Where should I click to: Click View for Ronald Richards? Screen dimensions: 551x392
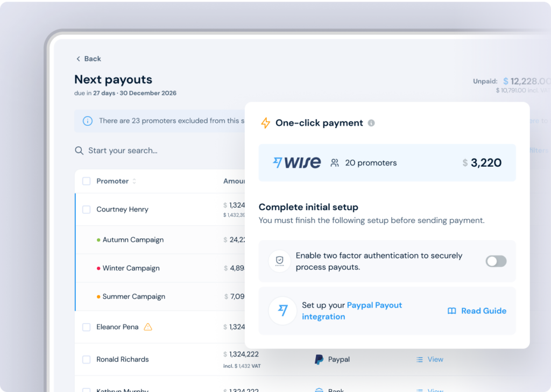point(435,359)
